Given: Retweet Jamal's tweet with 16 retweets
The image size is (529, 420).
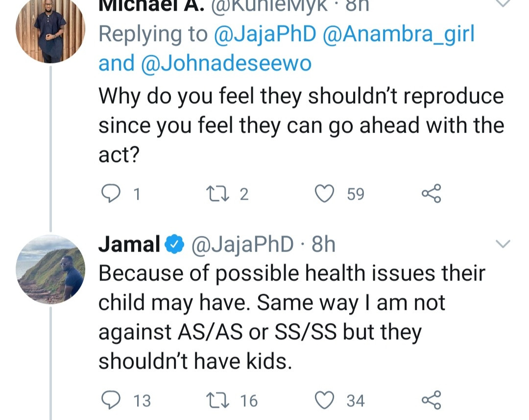Looking at the screenshot, I should [216, 400].
